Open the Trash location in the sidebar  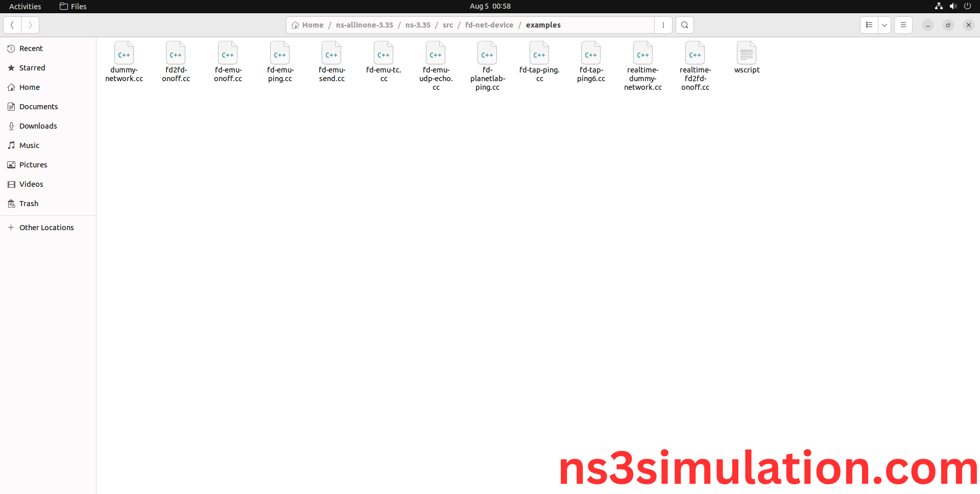(29, 204)
